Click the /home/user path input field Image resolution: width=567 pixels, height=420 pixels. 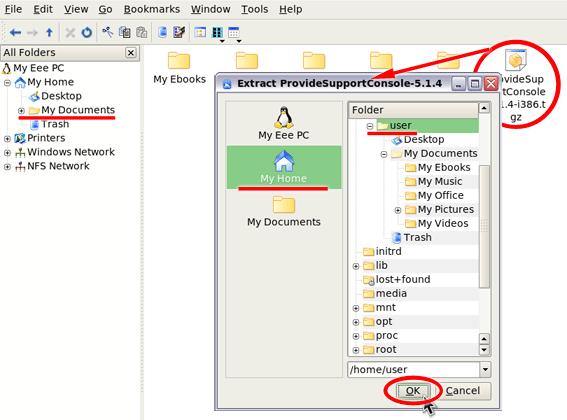[x=414, y=370]
